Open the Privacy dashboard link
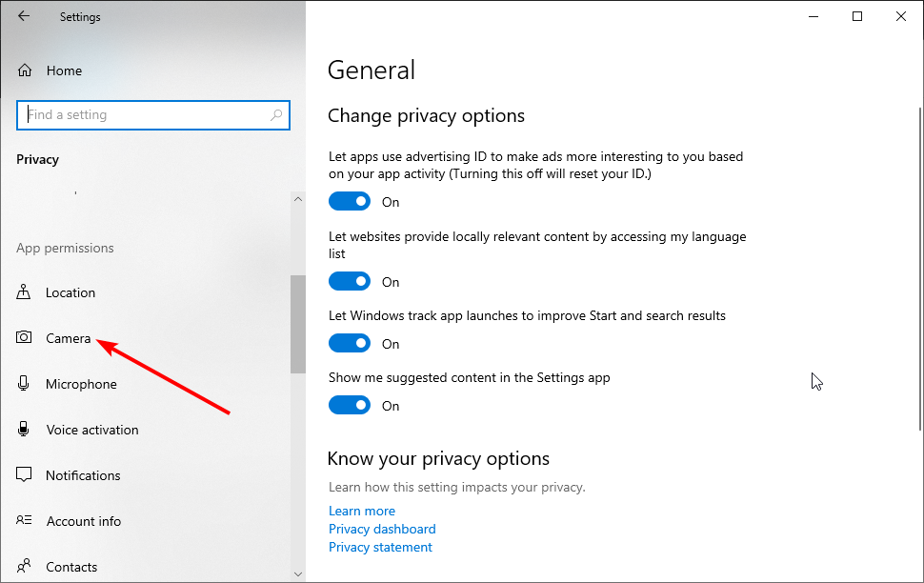This screenshot has height=583, width=924. tap(382, 529)
